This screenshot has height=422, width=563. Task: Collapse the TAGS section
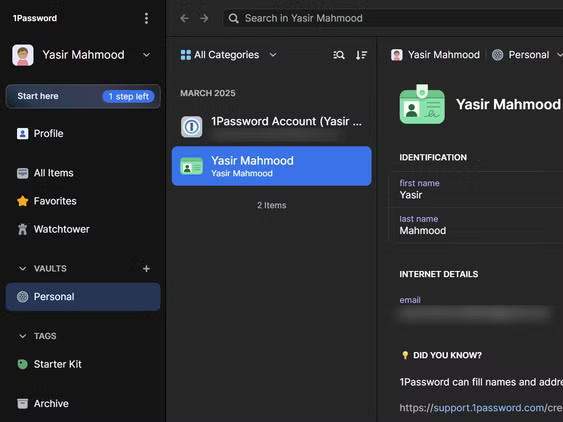23,336
